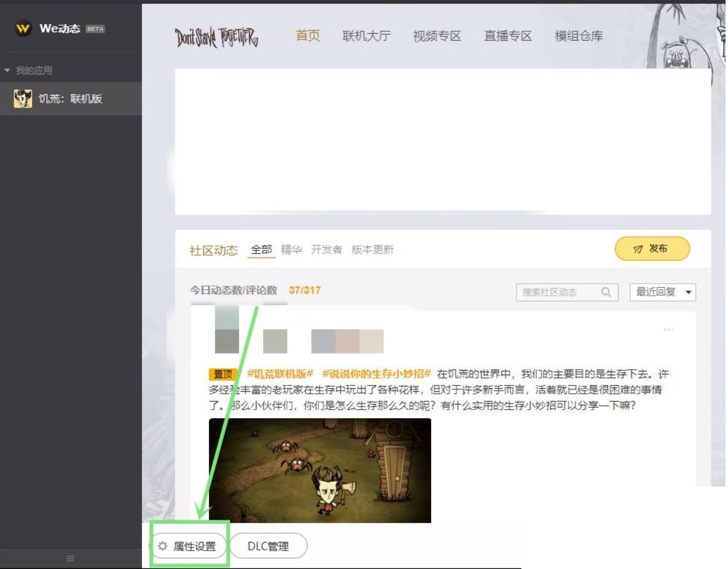Click the 置顶 pinned badge
Image resolution: width=728 pixels, height=569 pixels.
tap(223, 374)
